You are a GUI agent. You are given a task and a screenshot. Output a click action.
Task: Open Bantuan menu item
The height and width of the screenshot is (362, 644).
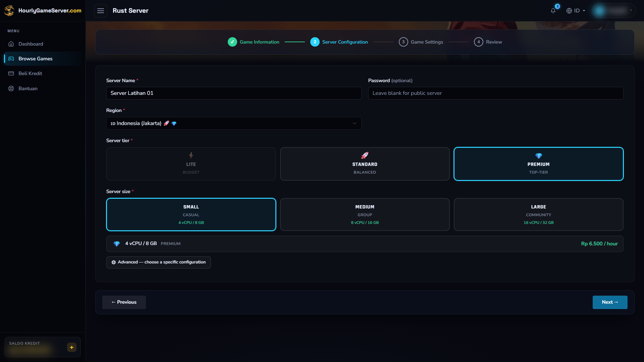[43, 88]
